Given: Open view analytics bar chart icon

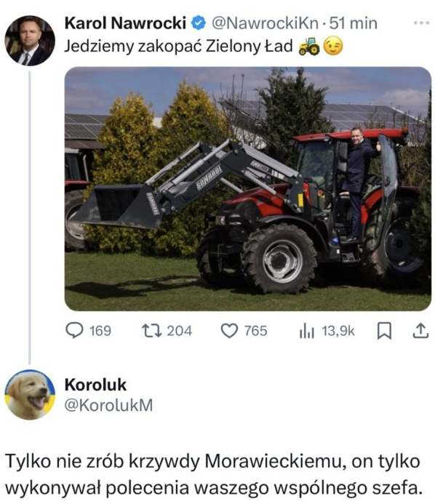Looking at the screenshot, I should coord(307,331).
